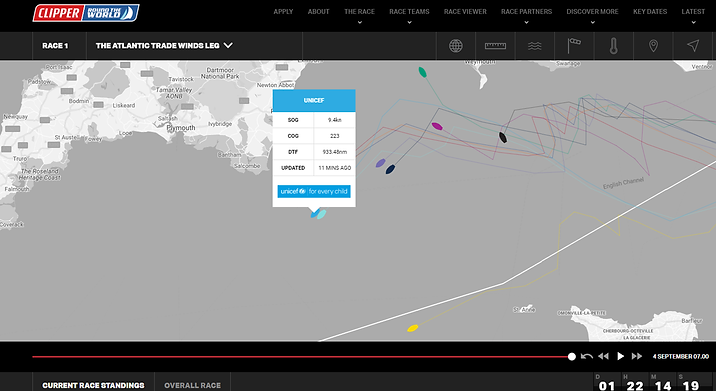716x391 pixels.
Task: Click the UNICEF popup header
Action: pos(314,100)
